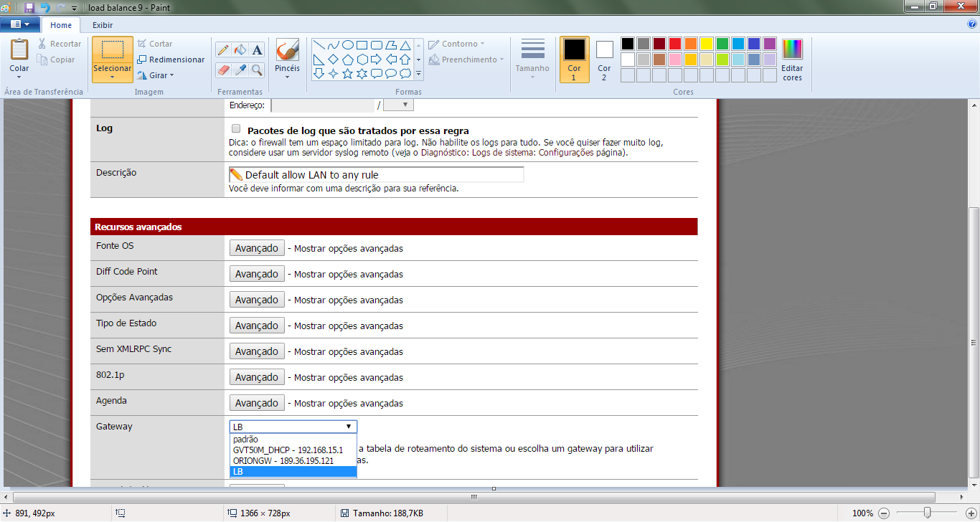
Task: Choose 'ORIONGW - 189.36.195.121' gateway option
Action: [x=293, y=461]
